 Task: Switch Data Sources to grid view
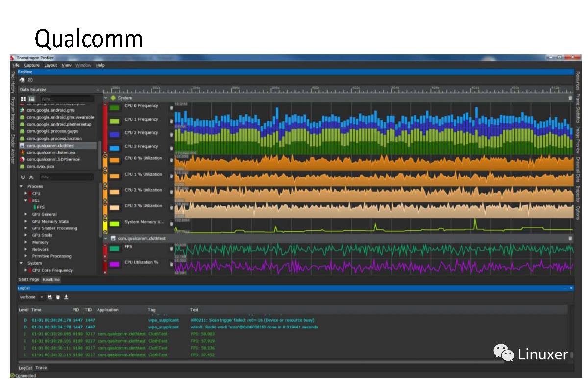(23, 99)
